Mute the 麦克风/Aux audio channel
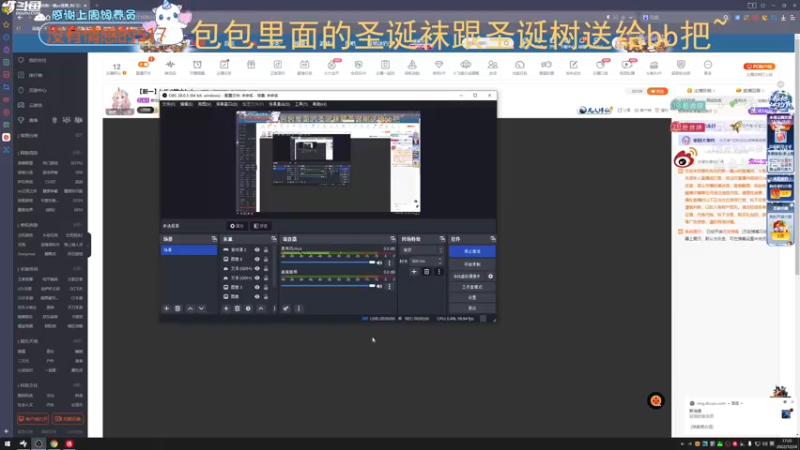 pyautogui.click(x=379, y=263)
